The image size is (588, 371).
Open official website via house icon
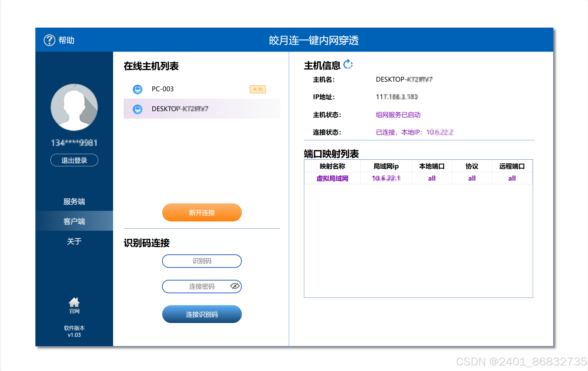(74, 302)
